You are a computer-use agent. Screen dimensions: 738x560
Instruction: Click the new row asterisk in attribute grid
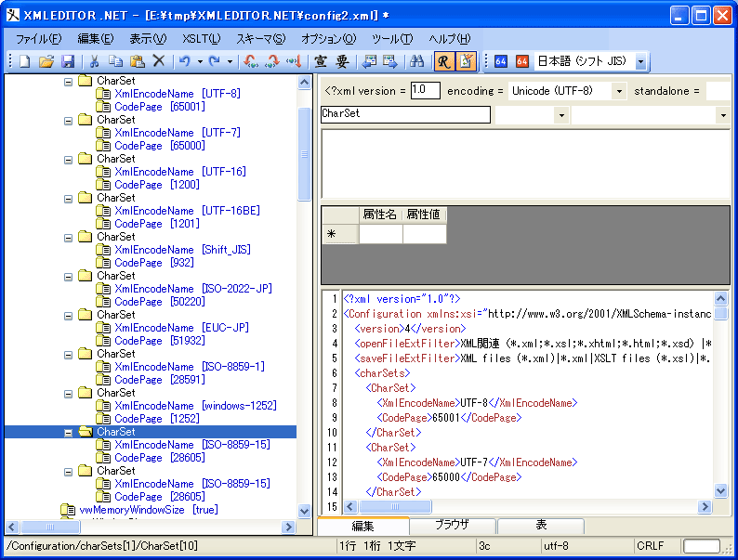[332, 234]
